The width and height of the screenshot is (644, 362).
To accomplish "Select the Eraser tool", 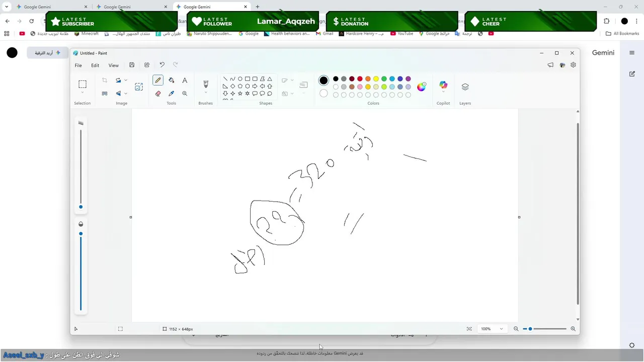I will tap(158, 94).
